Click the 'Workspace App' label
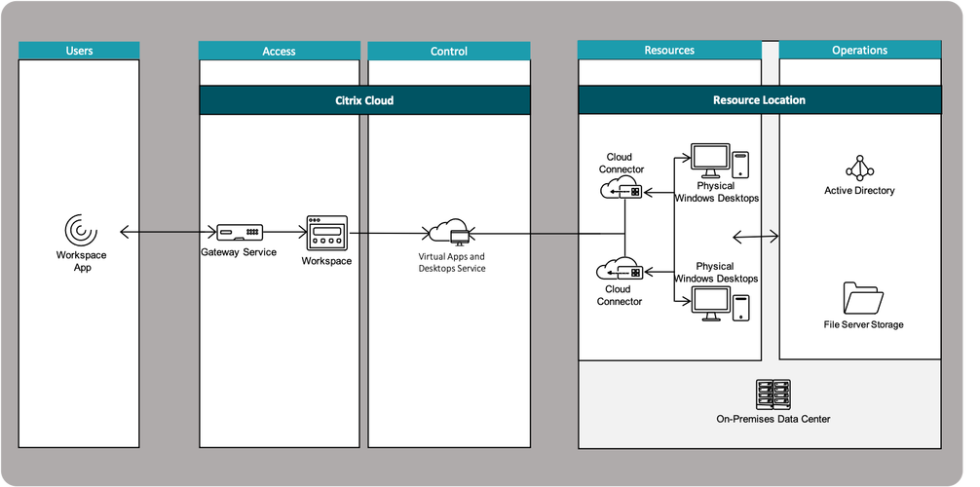 tap(81, 261)
